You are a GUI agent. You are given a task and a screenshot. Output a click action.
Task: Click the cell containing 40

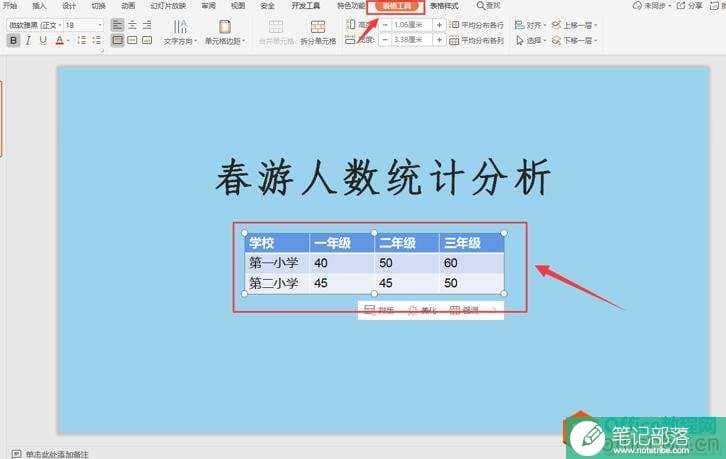[x=342, y=263]
